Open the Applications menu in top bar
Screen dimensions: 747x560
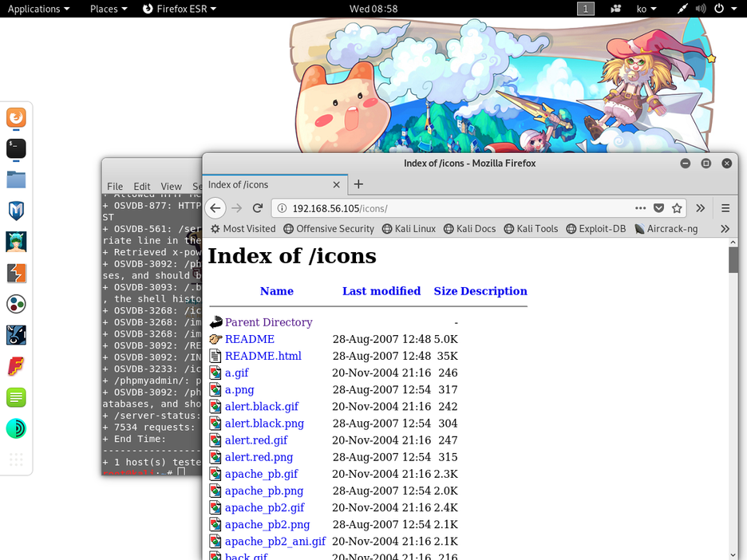pos(38,9)
